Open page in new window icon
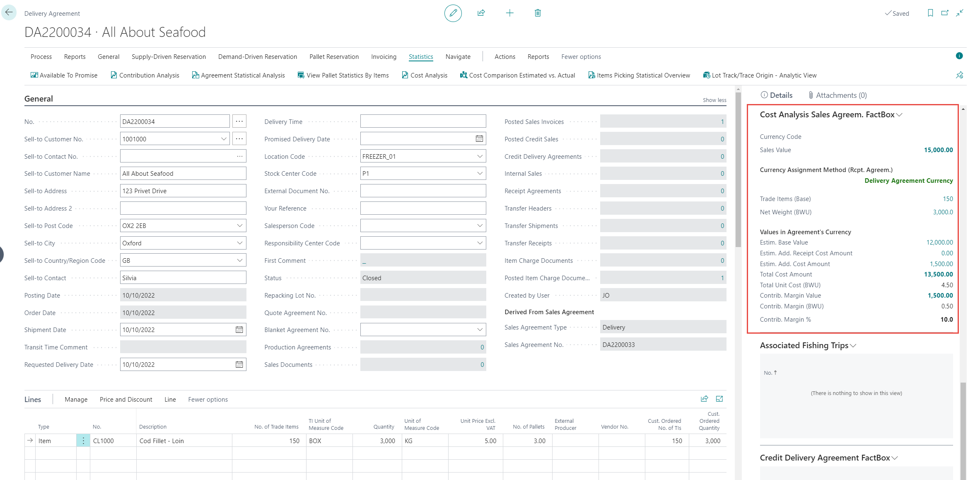 click(x=945, y=13)
